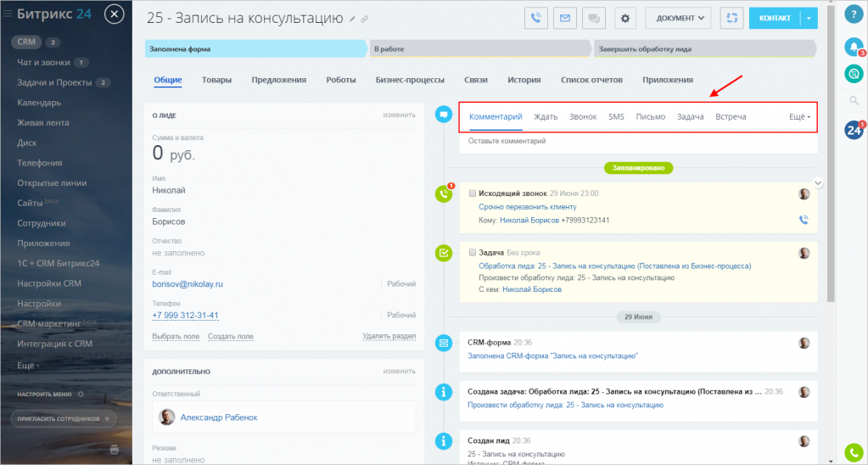Call client via phone icon in outgoing call card
This screenshot has height=465, width=868.
pyautogui.click(x=804, y=220)
